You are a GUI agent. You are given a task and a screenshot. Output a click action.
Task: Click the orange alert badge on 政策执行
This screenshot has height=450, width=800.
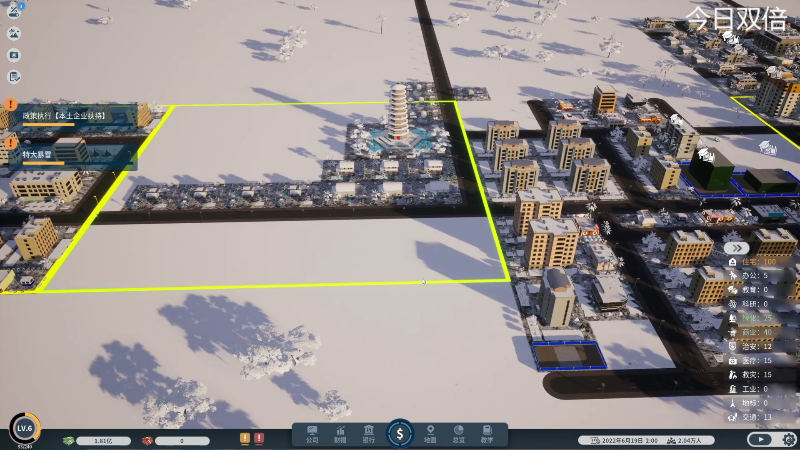10,105
